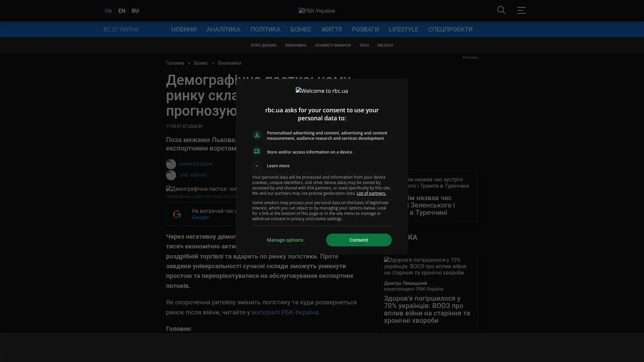
Task: Click the store information device icon
Action: (257, 152)
